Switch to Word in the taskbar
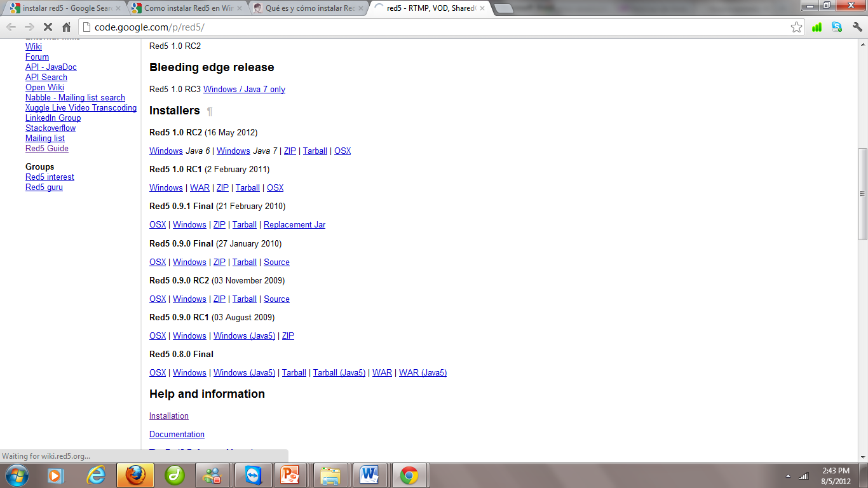 (x=370, y=475)
